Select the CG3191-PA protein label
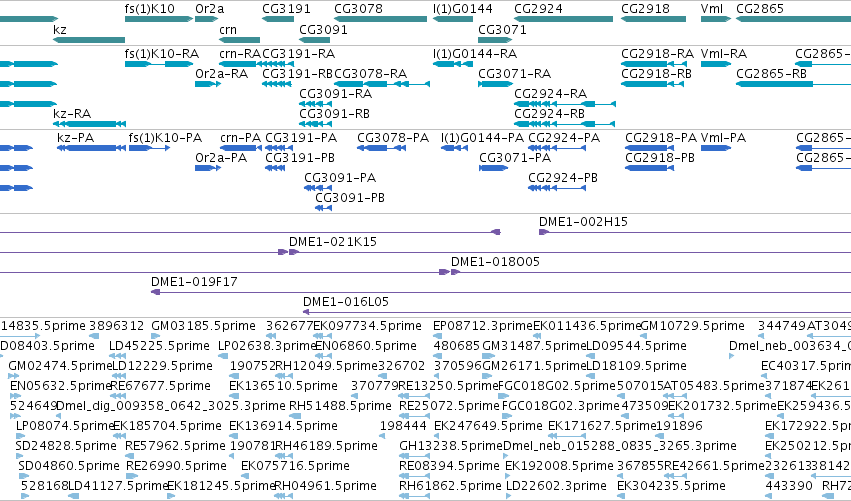This screenshot has height=501, width=851. tap(301, 138)
